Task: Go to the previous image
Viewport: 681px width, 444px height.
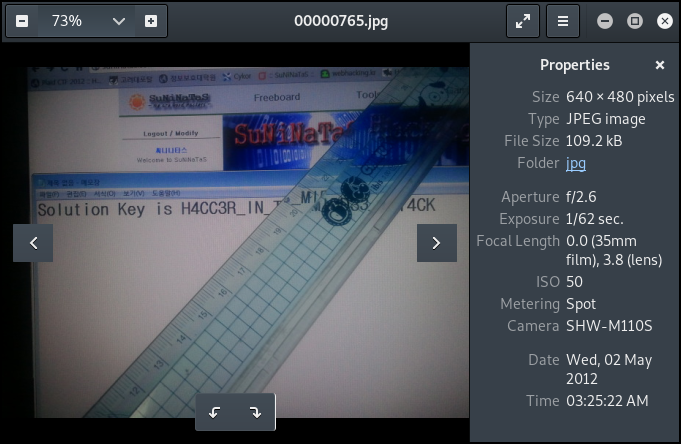Action: (x=33, y=243)
